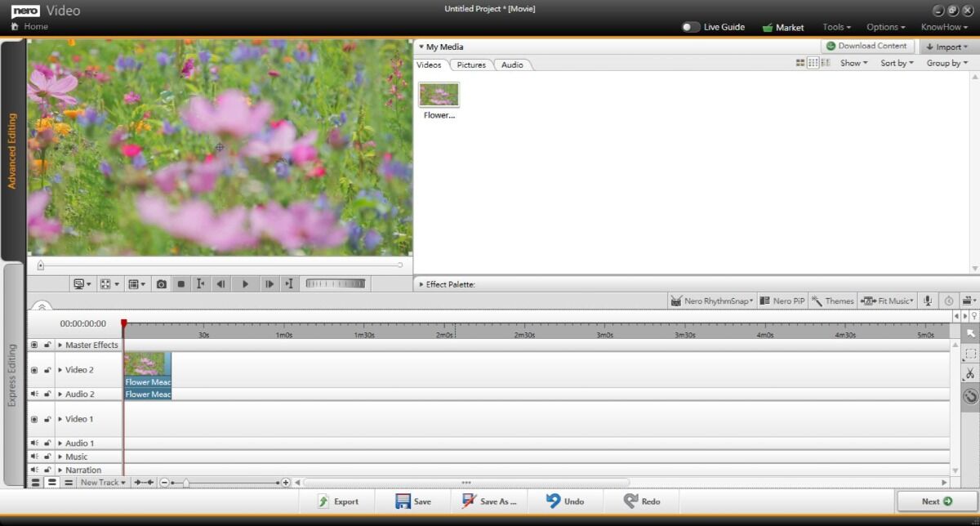
Task: Click the Export button
Action: [339, 501]
